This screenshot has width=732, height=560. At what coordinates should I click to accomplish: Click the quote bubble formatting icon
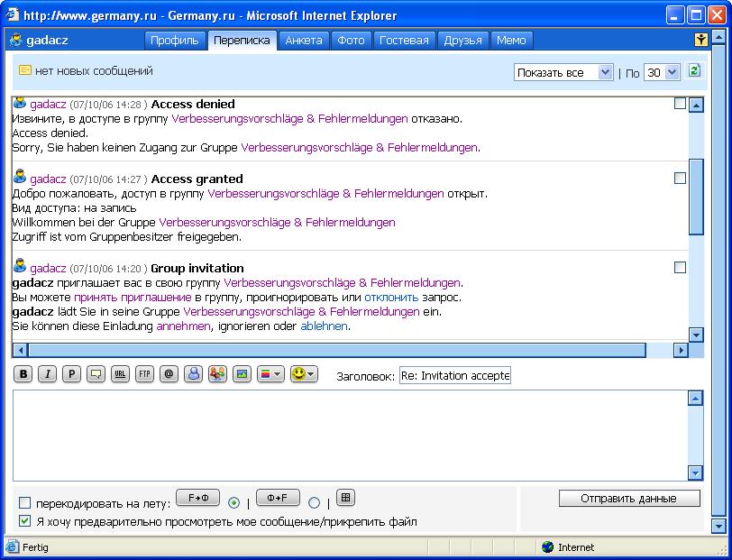(x=96, y=374)
